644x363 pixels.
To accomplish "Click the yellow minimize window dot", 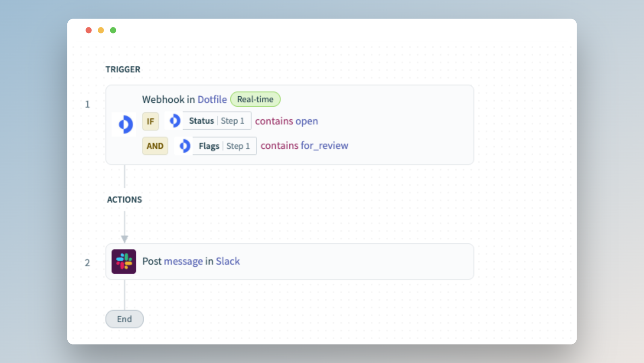I will pos(101,30).
